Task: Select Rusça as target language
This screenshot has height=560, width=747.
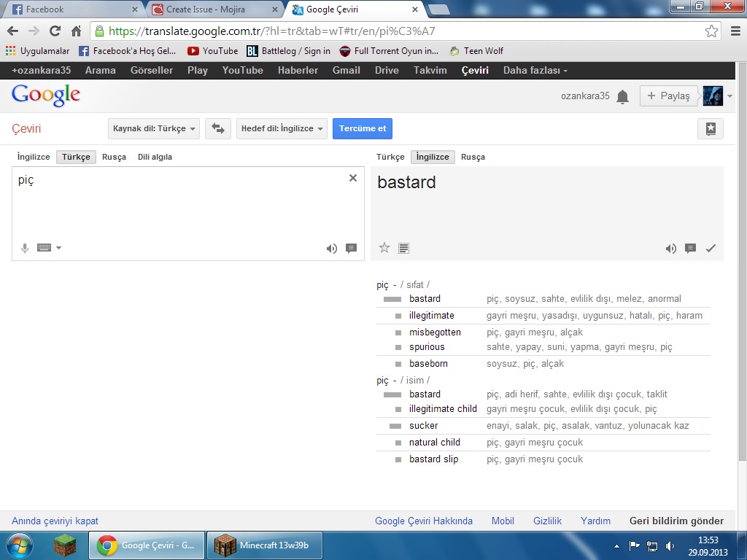Action: coord(473,157)
